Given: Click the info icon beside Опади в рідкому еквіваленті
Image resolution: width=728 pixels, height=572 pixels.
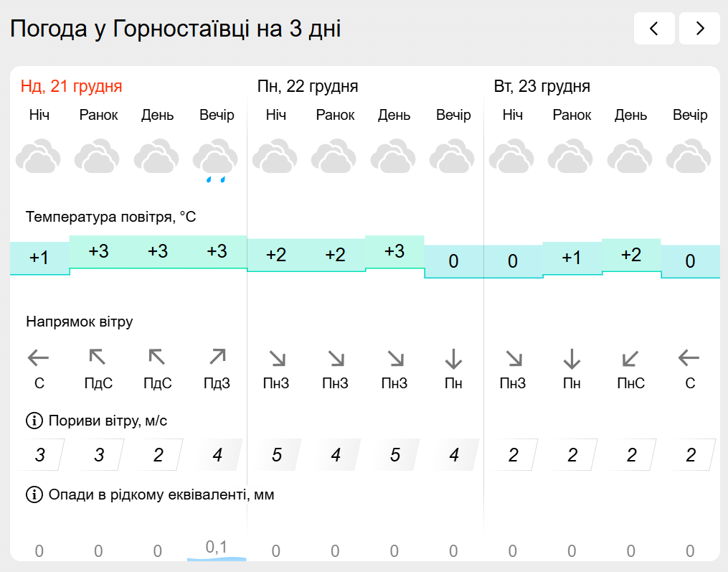Looking at the screenshot, I should (x=34, y=494).
